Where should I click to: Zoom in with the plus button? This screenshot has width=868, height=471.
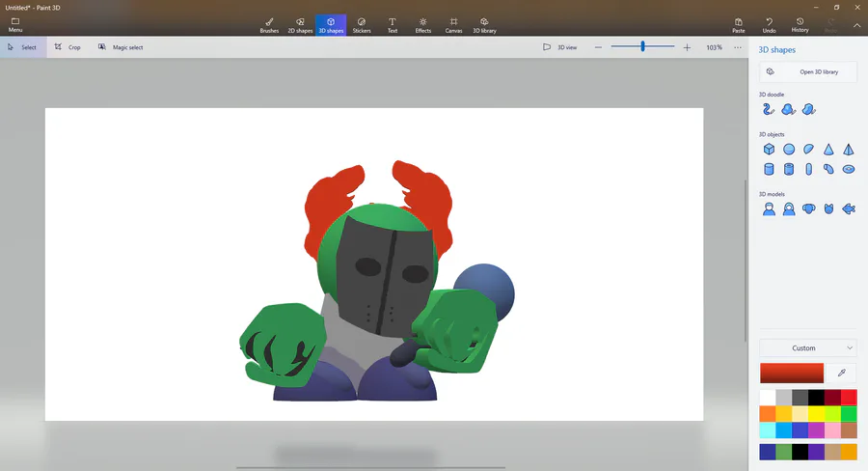click(x=687, y=47)
